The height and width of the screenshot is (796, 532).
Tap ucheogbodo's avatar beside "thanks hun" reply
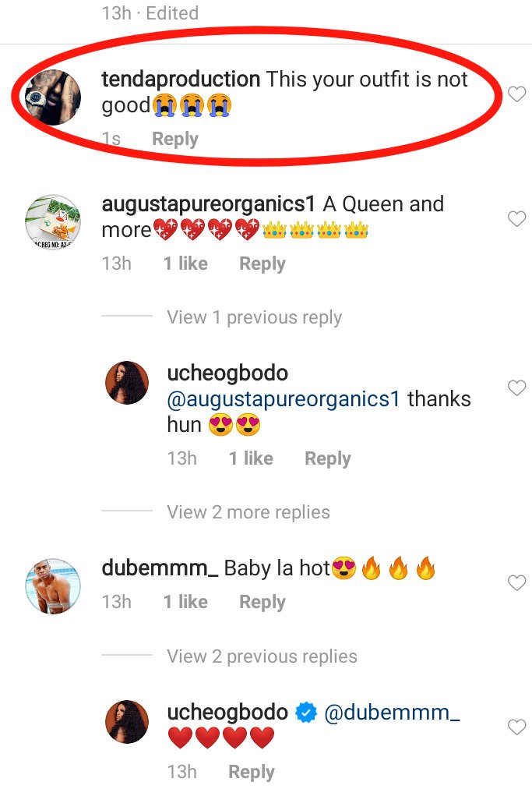pyautogui.click(x=126, y=383)
